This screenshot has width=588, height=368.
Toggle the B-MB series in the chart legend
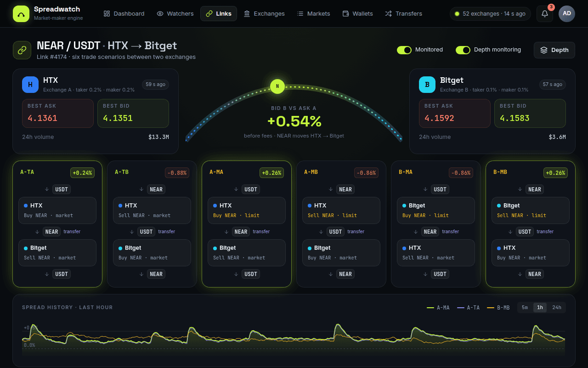[x=498, y=308]
